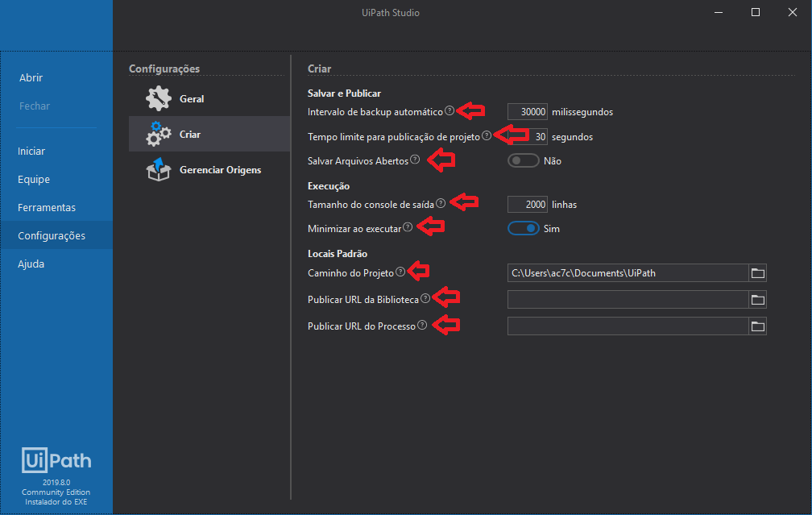This screenshot has height=515, width=812.
Task: Click help icon beside Salvar Arquivos Abertos
Action: 415,160
